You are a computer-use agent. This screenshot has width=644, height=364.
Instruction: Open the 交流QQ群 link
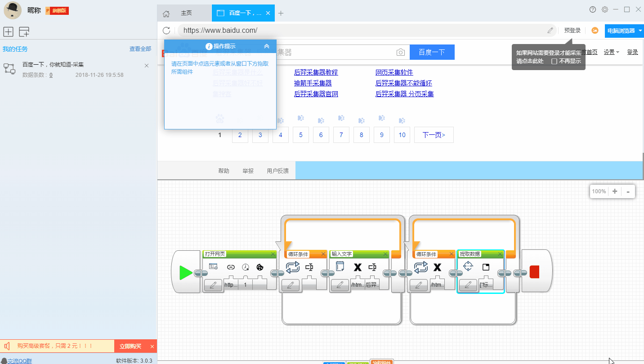tap(19, 361)
